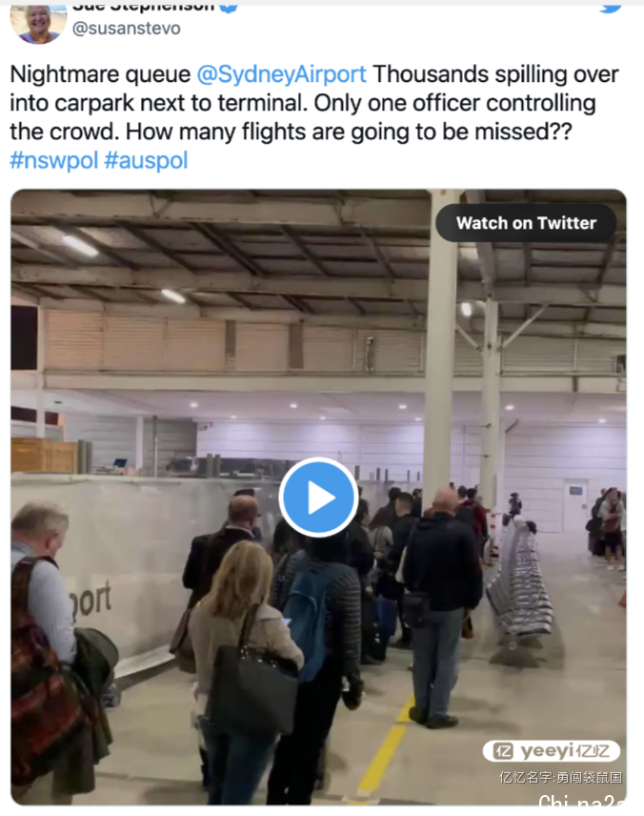644x816 pixels.
Task: Click the 'port' barrier lettering in video
Action: click(x=91, y=602)
